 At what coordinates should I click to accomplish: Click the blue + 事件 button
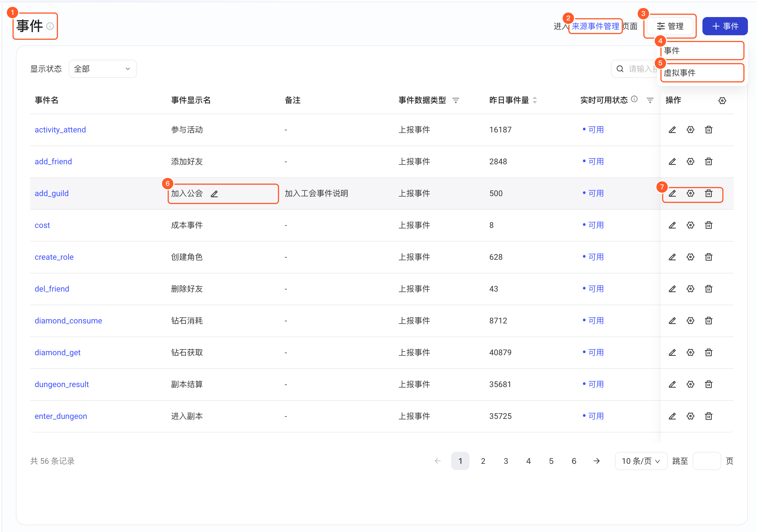click(x=725, y=26)
